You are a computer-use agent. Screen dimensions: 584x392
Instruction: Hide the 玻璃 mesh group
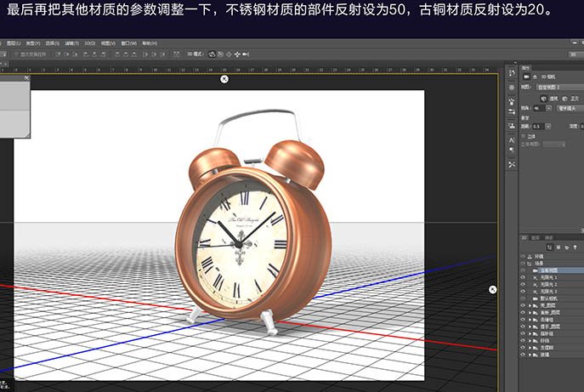pos(523,355)
